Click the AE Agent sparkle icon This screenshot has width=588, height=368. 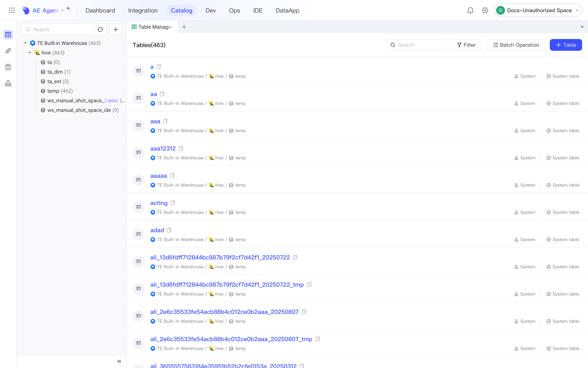(68, 9)
